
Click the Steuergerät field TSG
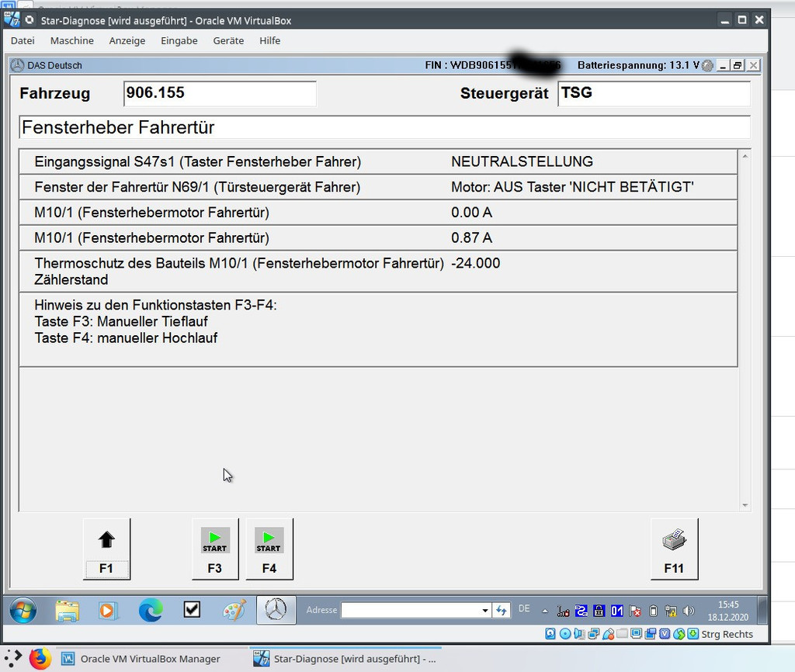coord(654,93)
